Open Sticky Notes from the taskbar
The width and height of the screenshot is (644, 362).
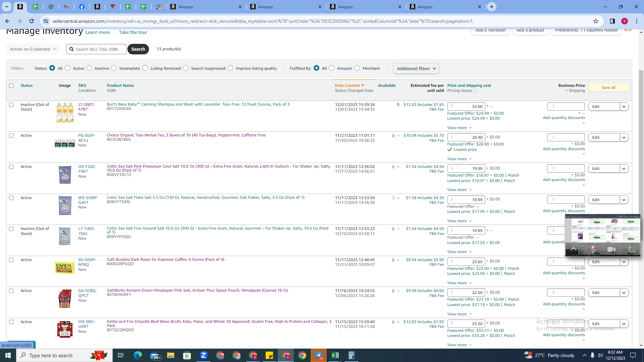[x=269, y=355]
